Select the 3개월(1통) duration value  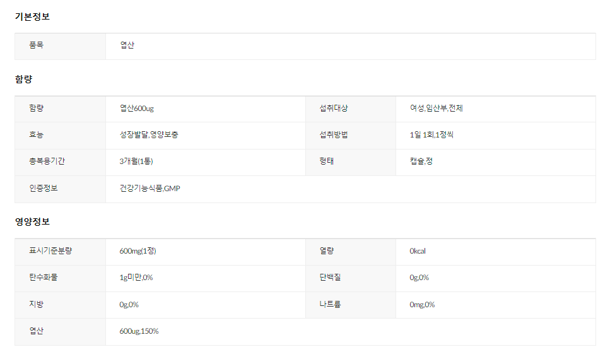(x=136, y=161)
